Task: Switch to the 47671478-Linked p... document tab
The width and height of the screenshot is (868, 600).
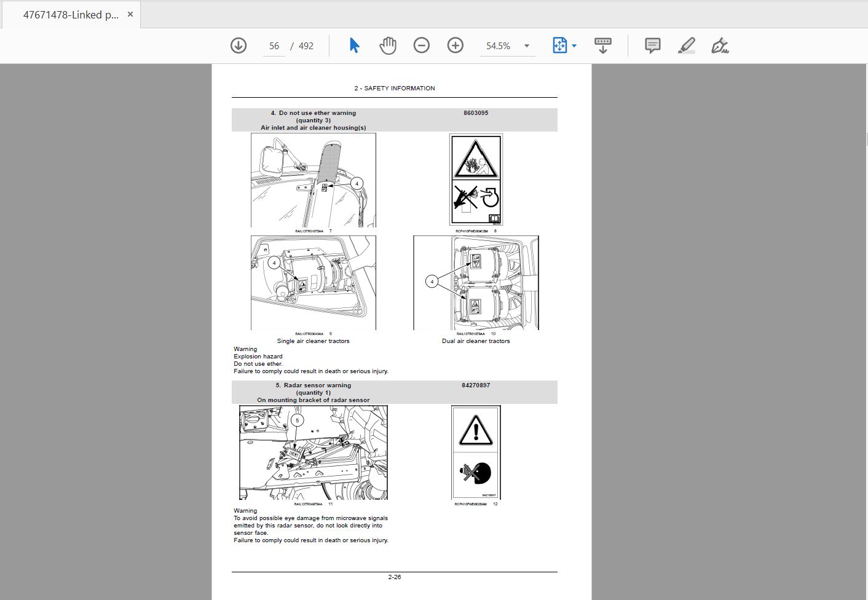Action: tap(71, 15)
